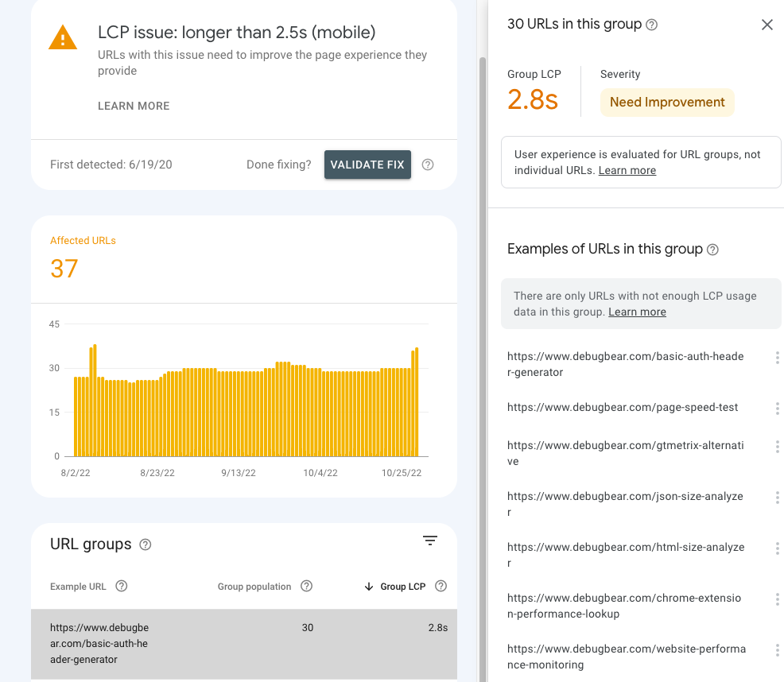Screen dimensions: 784x682
Task: Click the basic-auth-header-generator URL in examples list
Action: click(626, 364)
